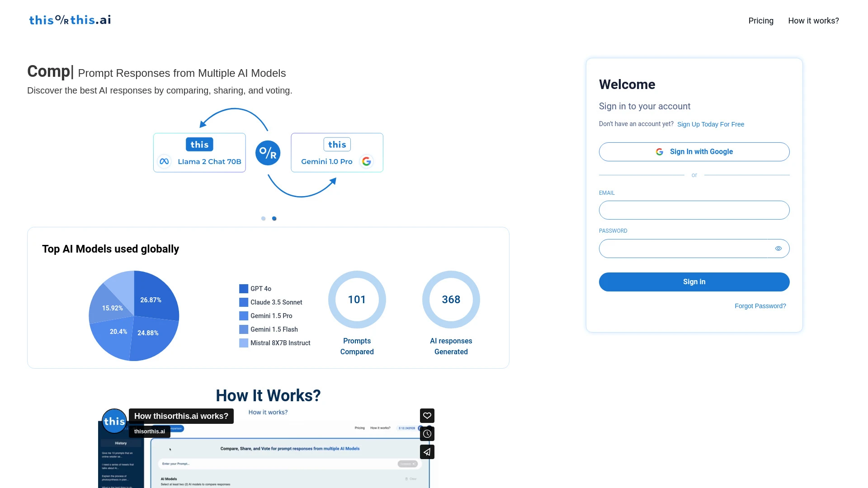
Task: Click 'How it works?' in the navigation
Action: pos(813,20)
